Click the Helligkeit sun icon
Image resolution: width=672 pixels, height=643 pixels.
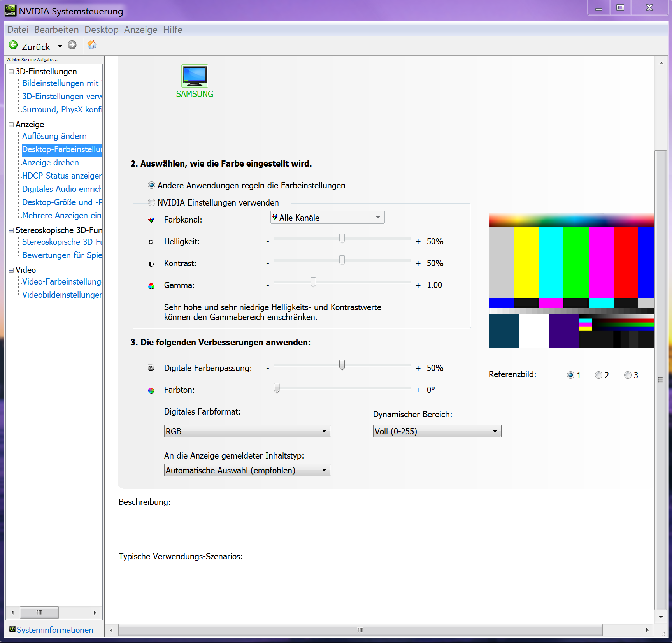[x=151, y=242]
